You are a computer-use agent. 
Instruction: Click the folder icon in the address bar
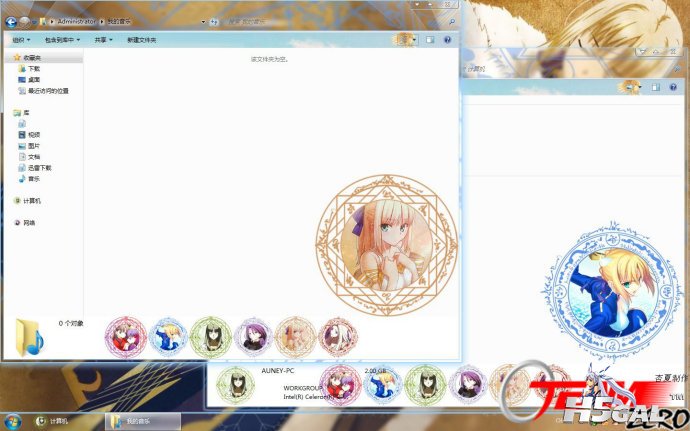tap(43, 22)
